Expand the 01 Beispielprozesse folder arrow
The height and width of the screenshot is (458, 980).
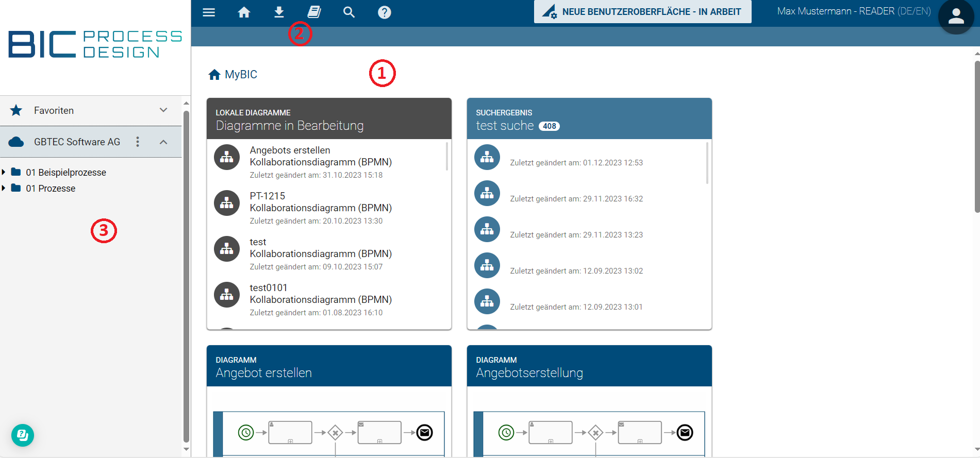(4, 172)
